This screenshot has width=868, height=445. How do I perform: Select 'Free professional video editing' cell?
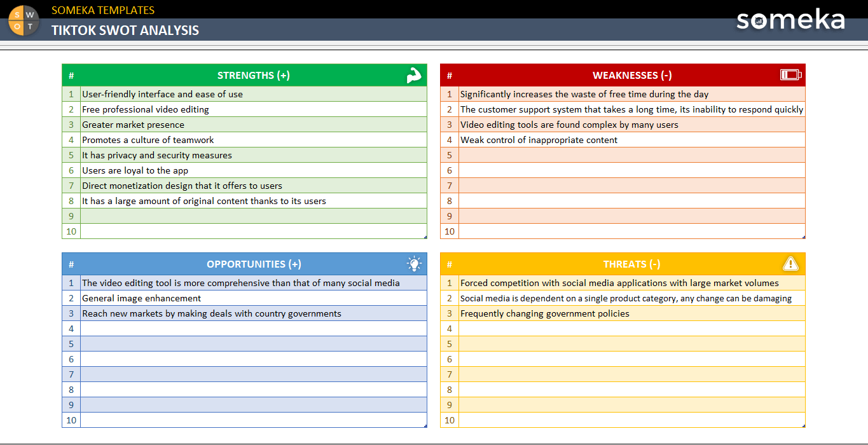(254, 109)
